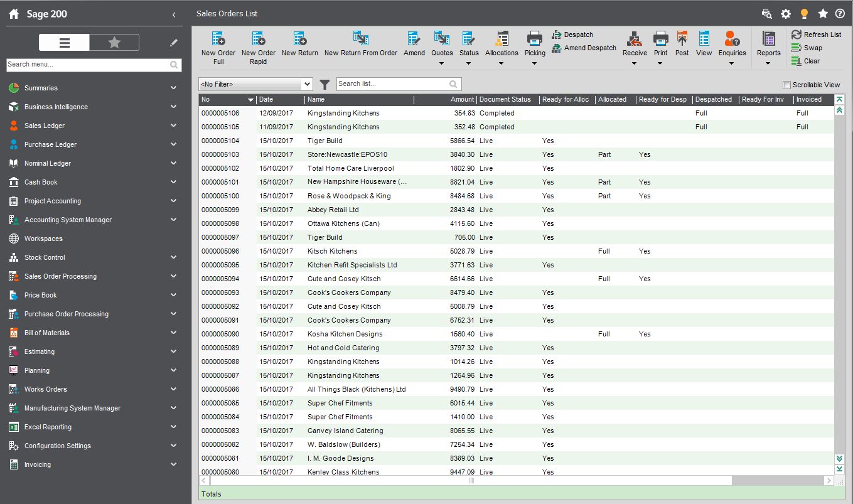Sort by the Amount column header

coord(445,99)
